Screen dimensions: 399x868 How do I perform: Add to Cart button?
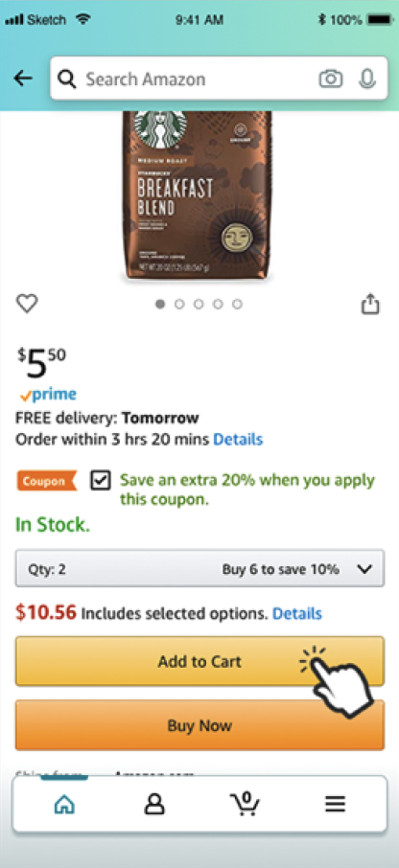pyautogui.click(x=199, y=661)
